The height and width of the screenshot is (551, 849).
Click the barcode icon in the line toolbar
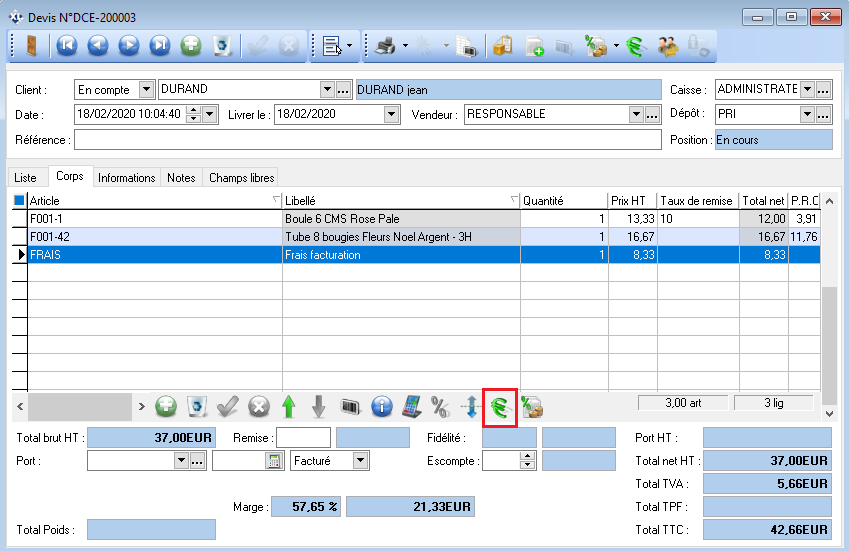tap(349, 407)
